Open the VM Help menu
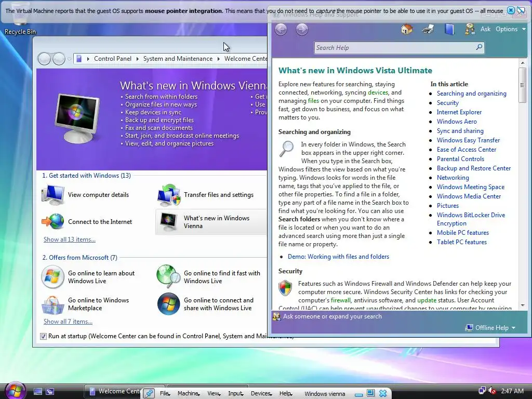532x399 pixels. coord(286,394)
